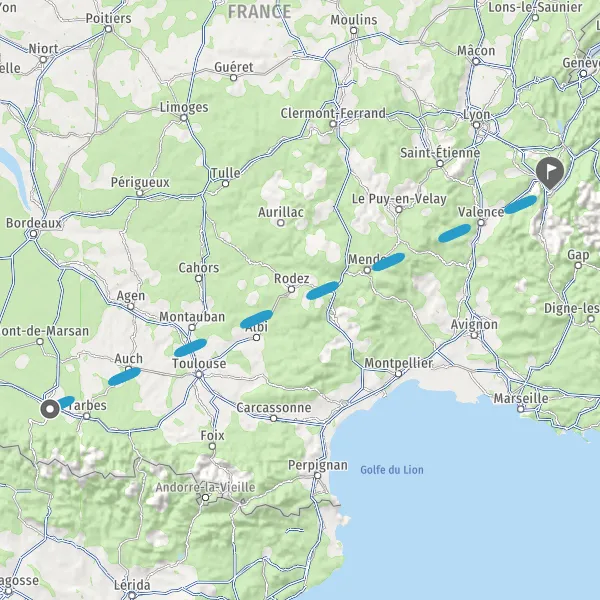The image size is (600, 600).
Task: Select the blue route segment right of Valence
Action: click(520, 204)
